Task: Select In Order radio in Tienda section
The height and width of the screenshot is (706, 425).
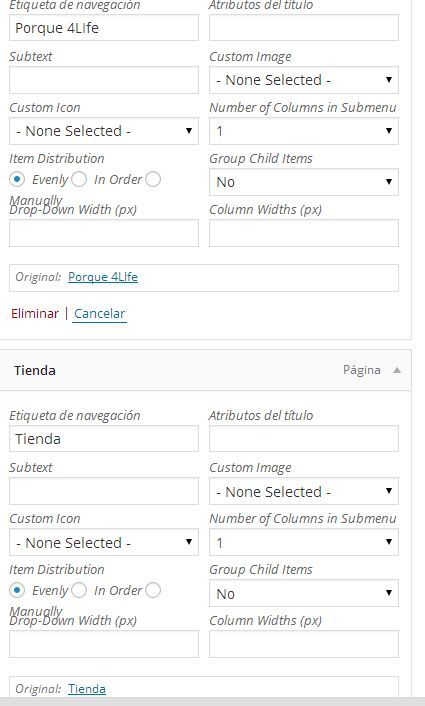Action: [79, 590]
